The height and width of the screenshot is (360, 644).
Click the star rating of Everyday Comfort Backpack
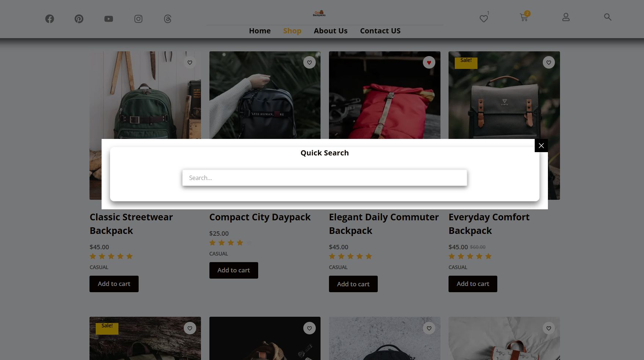(x=470, y=256)
